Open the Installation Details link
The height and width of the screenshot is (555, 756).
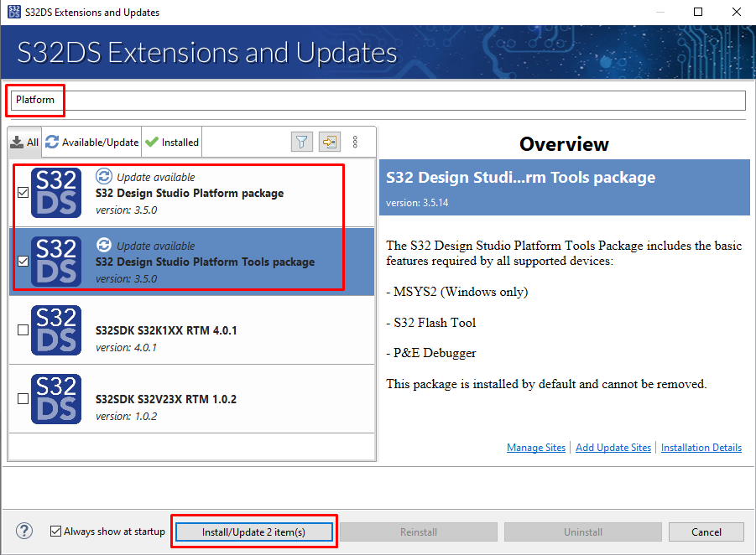tap(701, 448)
